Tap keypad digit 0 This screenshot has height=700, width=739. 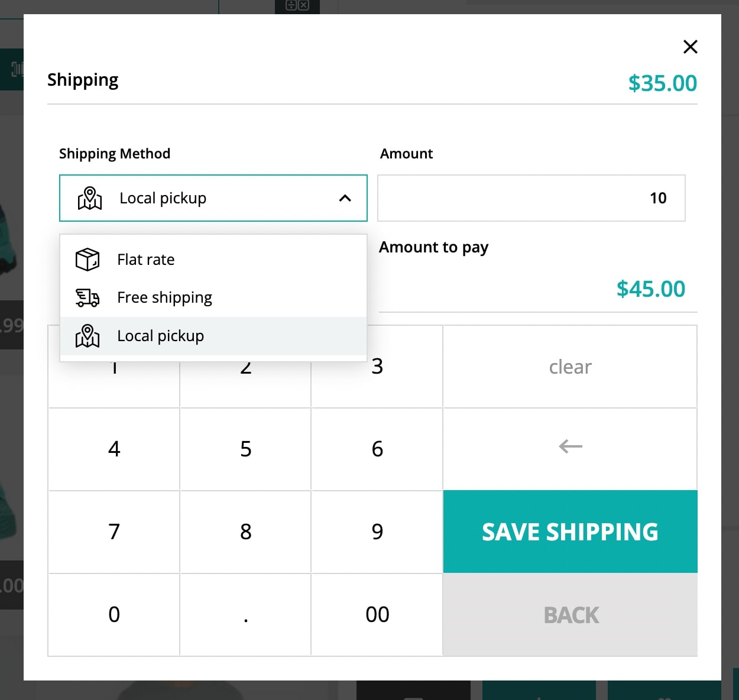tap(114, 615)
